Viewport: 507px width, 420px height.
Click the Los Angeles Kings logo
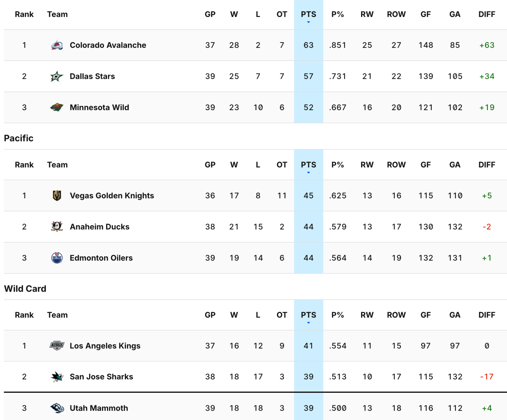coord(57,346)
